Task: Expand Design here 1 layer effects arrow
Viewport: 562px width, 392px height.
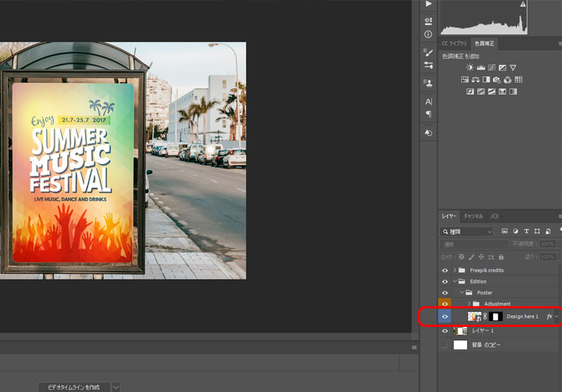Action: [x=556, y=317]
